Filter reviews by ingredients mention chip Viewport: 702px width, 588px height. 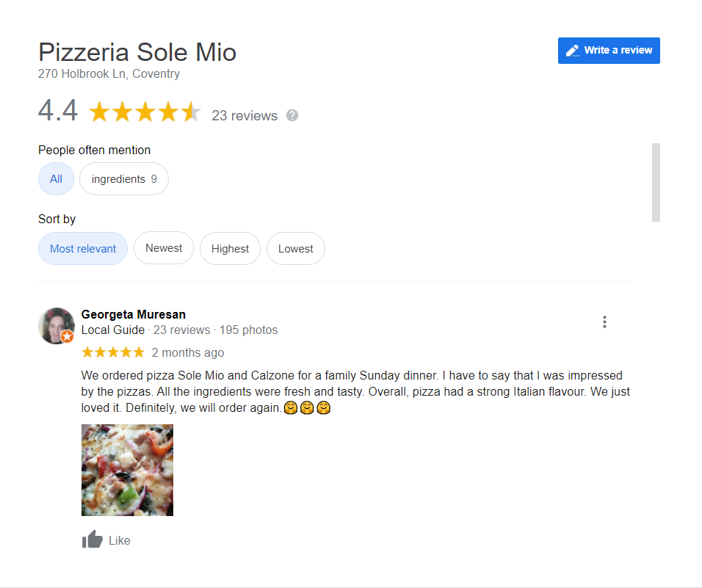[x=124, y=179]
